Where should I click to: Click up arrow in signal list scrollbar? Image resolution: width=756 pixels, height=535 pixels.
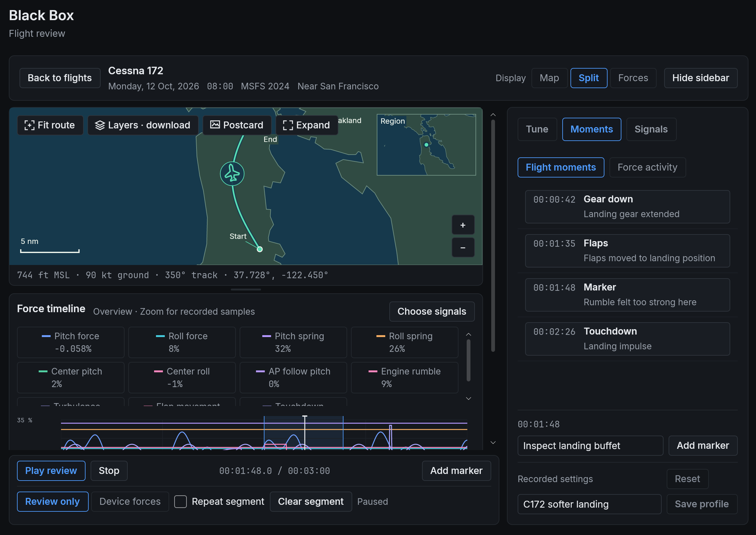click(x=468, y=334)
